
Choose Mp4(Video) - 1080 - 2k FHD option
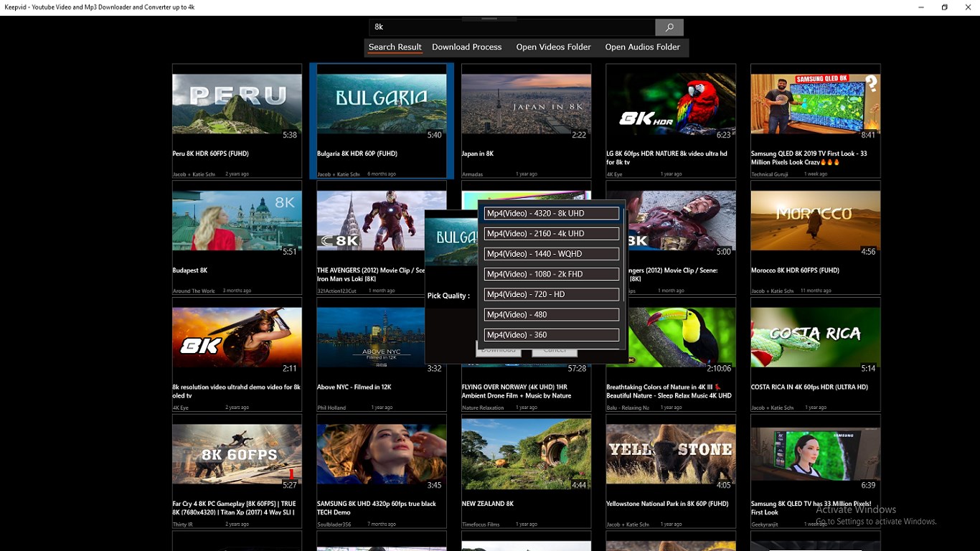point(552,274)
